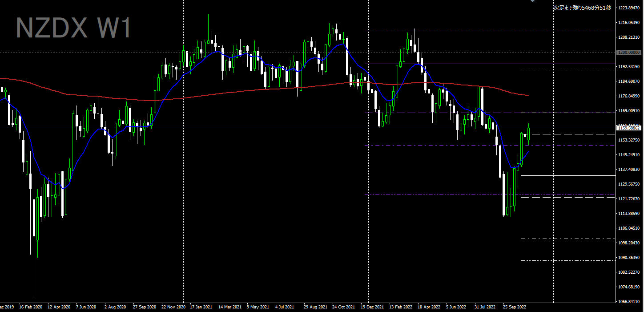Click the highlighted 1200.00000 price label
644x312 pixels.
click(629, 53)
